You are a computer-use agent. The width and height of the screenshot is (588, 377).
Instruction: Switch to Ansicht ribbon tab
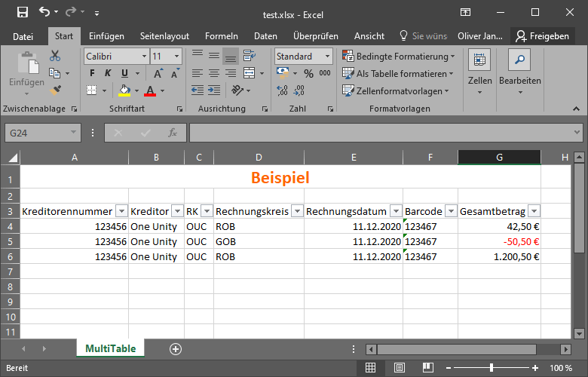[x=369, y=36]
